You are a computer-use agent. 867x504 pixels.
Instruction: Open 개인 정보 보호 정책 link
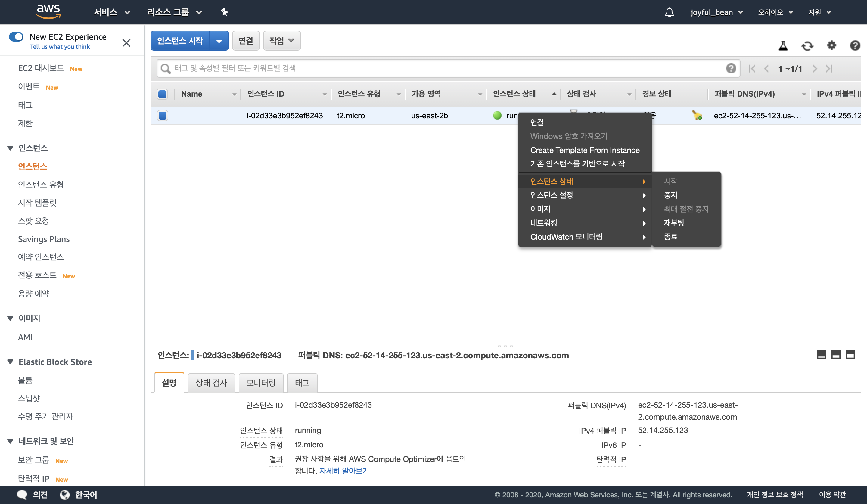775,495
